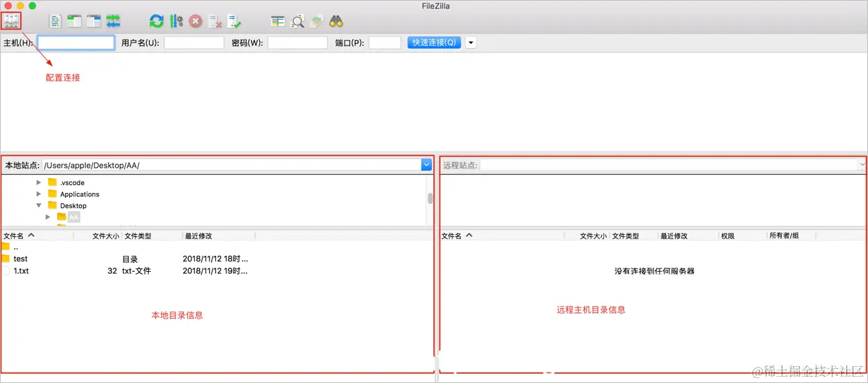Focus the 端口(P) port input field
868x383 pixels.
(x=385, y=43)
